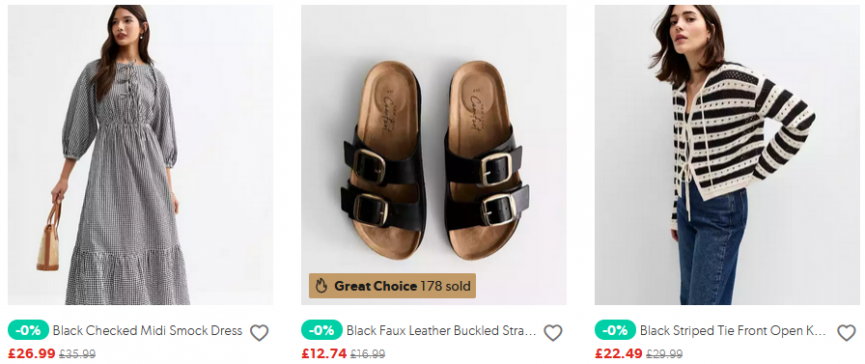The image size is (865, 364).
Task: Open the Black Striped Tie Front cardigan title
Action: pyautogui.click(x=733, y=331)
